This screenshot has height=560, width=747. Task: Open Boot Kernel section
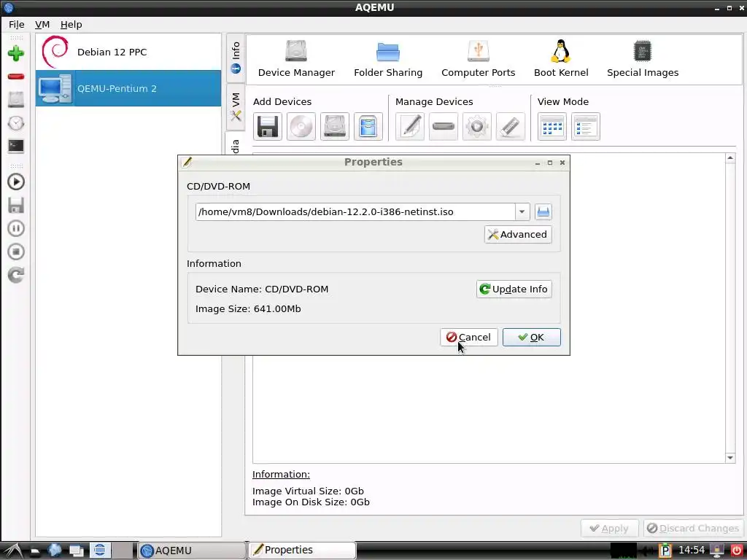tap(561, 59)
